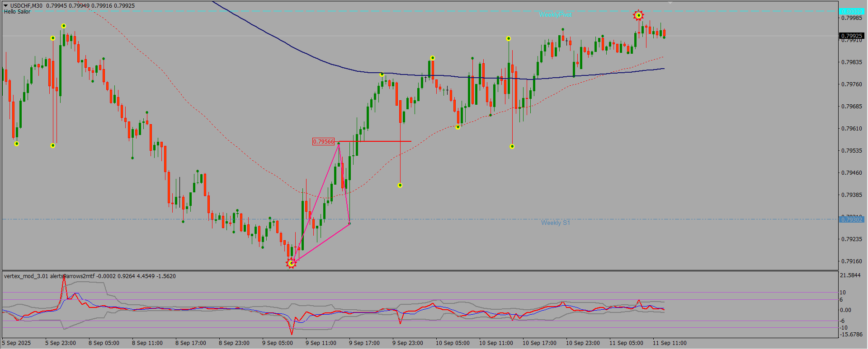
Task: Open the chart menu arrow beside USDCHF,M30
Action: pyautogui.click(x=6, y=6)
